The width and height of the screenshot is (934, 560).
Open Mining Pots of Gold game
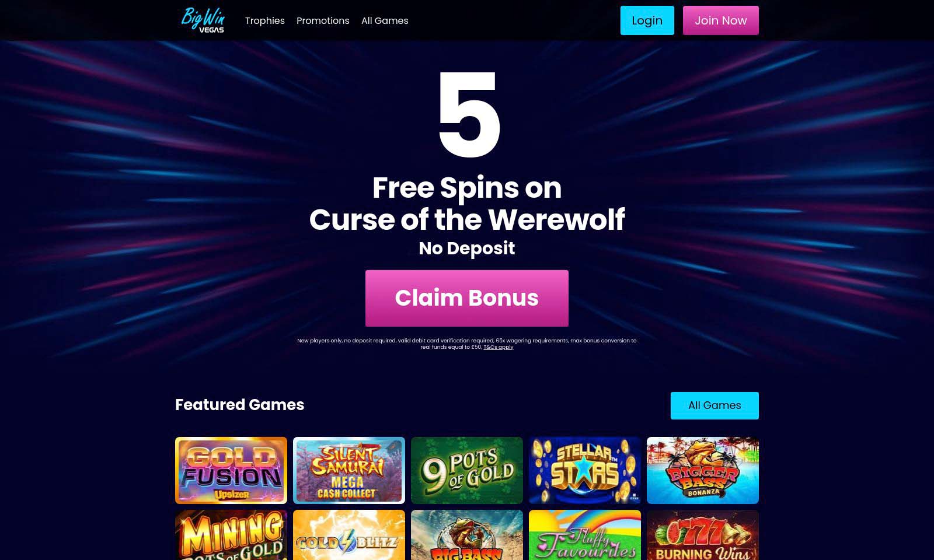click(x=231, y=535)
